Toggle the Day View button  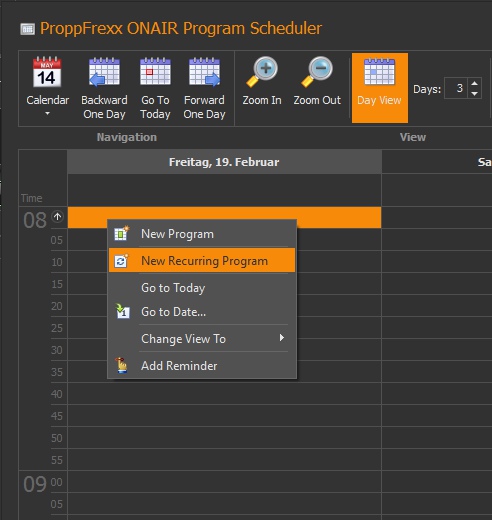click(380, 88)
